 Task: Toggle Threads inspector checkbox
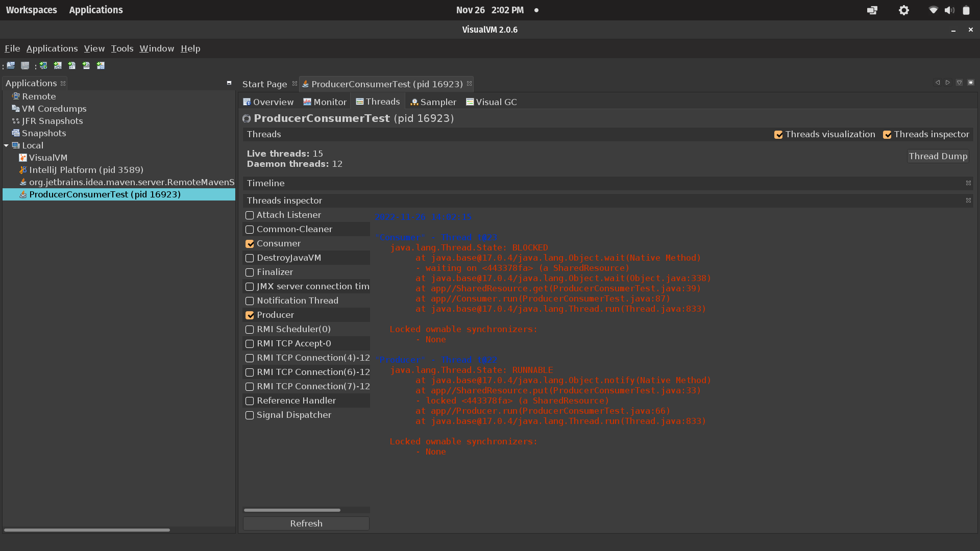click(x=888, y=134)
